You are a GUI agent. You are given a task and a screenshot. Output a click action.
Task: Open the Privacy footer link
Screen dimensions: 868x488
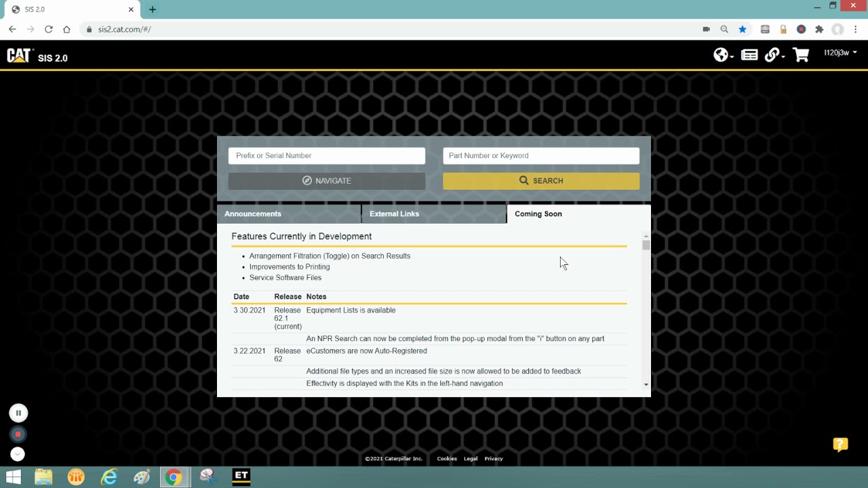point(494,459)
